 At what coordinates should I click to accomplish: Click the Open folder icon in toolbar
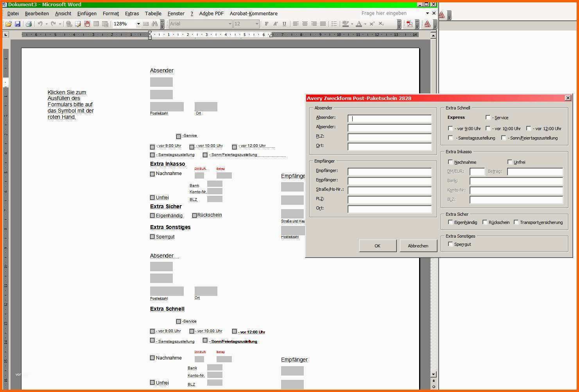tap(9, 24)
